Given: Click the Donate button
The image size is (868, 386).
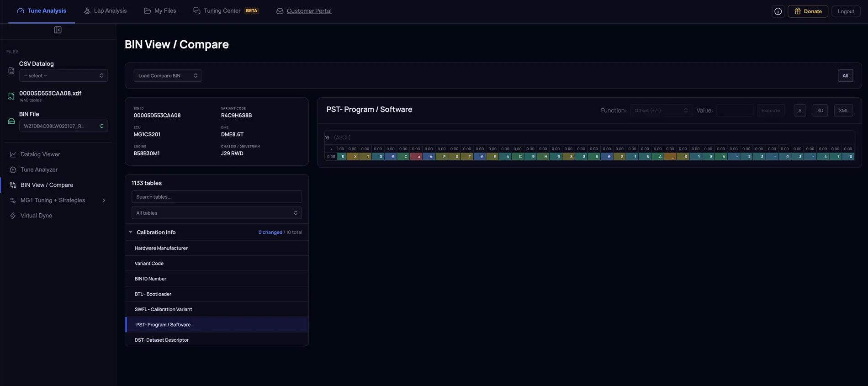Looking at the screenshot, I should coord(808,11).
